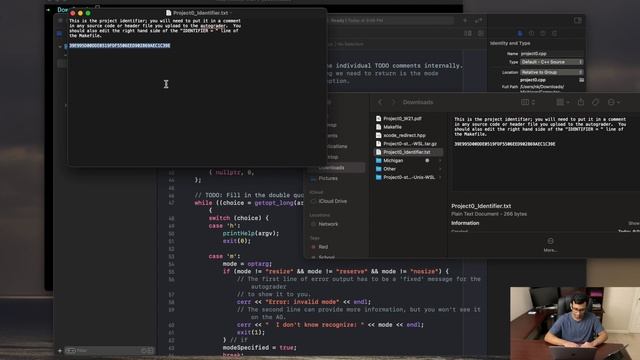Viewport: 640px width, 360px height.
Task: Expand the Michigan folder chevron
Action: tap(440, 160)
